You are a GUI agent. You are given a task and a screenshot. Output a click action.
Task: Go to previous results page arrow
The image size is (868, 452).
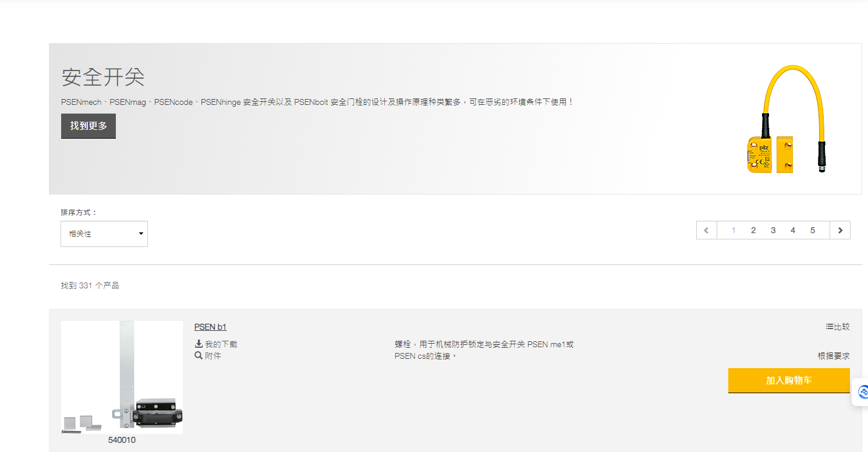[x=706, y=230]
